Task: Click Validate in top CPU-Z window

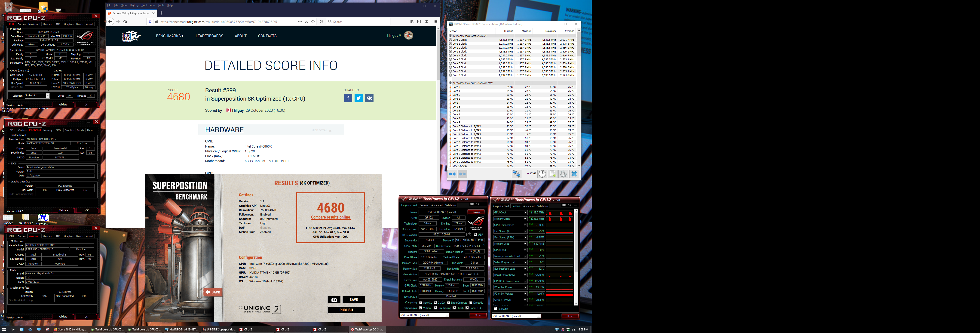Action: point(63,105)
